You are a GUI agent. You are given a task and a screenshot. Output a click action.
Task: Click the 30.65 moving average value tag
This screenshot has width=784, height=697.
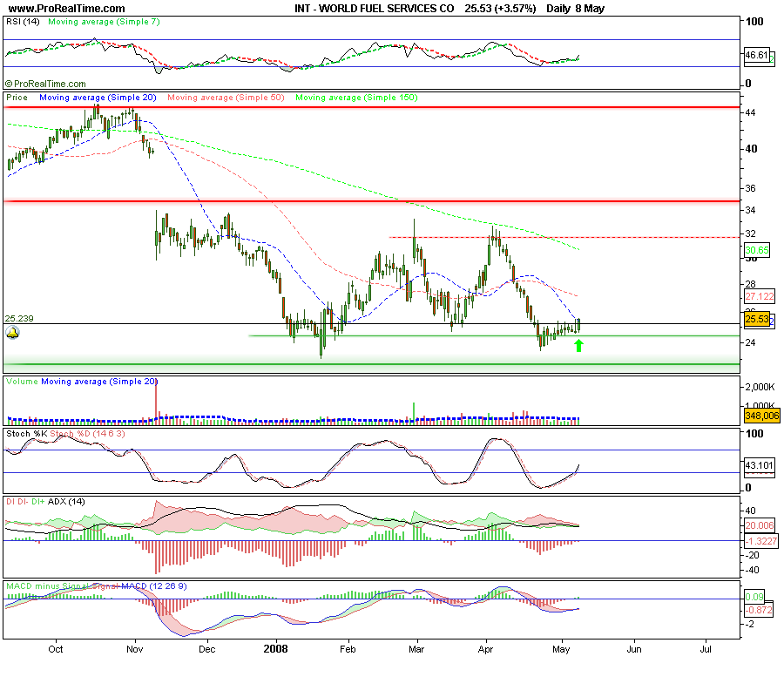coord(757,250)
